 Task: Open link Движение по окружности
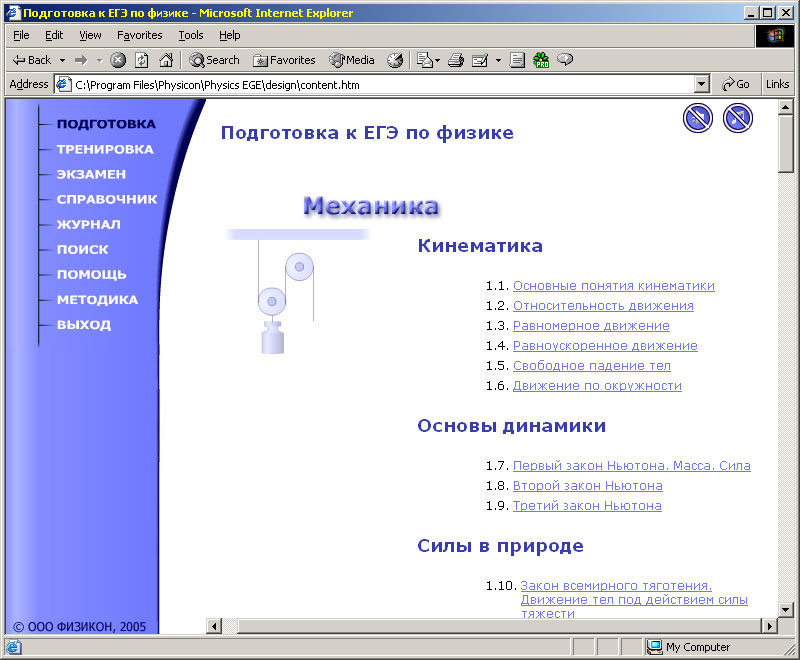597,386
